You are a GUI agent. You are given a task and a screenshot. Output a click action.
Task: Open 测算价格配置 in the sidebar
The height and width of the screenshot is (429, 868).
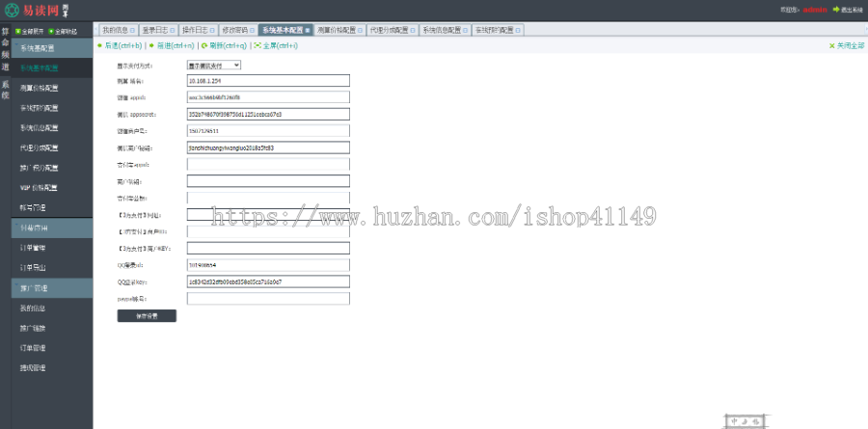point(52,88)
